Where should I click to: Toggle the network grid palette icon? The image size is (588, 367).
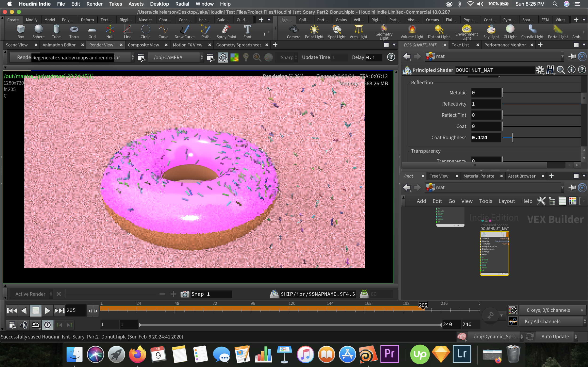(x=572, y=201)
